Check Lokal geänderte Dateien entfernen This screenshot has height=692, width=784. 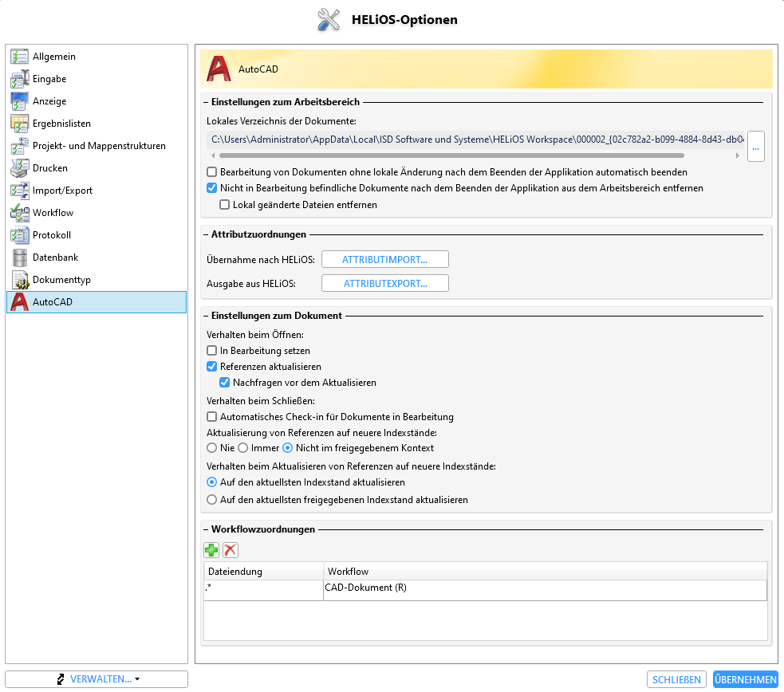(x=224, y=205)
